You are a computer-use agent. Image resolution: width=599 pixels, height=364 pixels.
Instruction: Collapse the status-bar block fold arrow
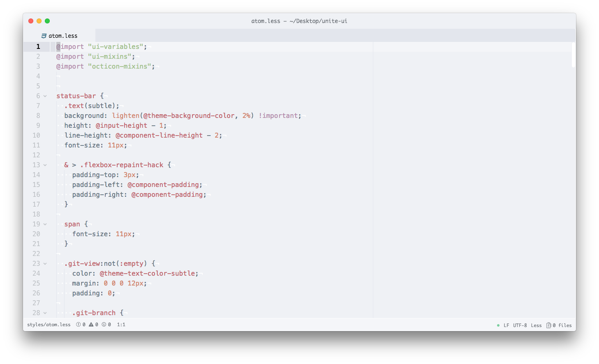coord(45,96)
